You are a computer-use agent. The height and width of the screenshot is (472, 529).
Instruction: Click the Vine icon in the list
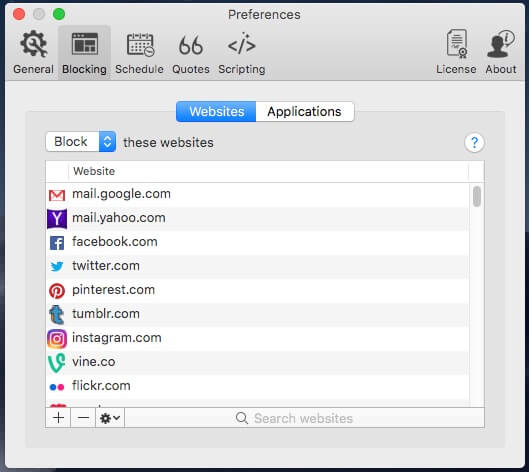tap(56, 363)
